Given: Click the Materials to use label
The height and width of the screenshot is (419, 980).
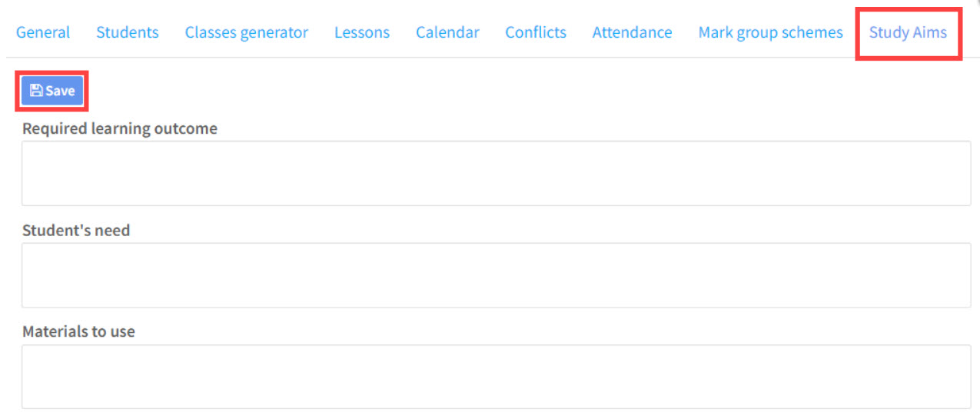Looking at the screenshot, I should point(78,331).
